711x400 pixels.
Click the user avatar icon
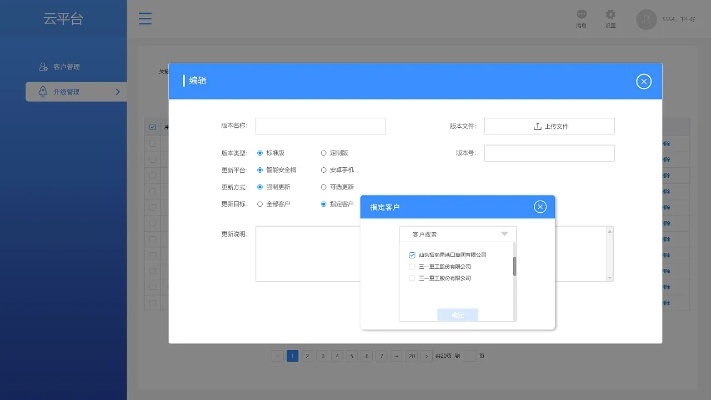(x=646, y=19)
